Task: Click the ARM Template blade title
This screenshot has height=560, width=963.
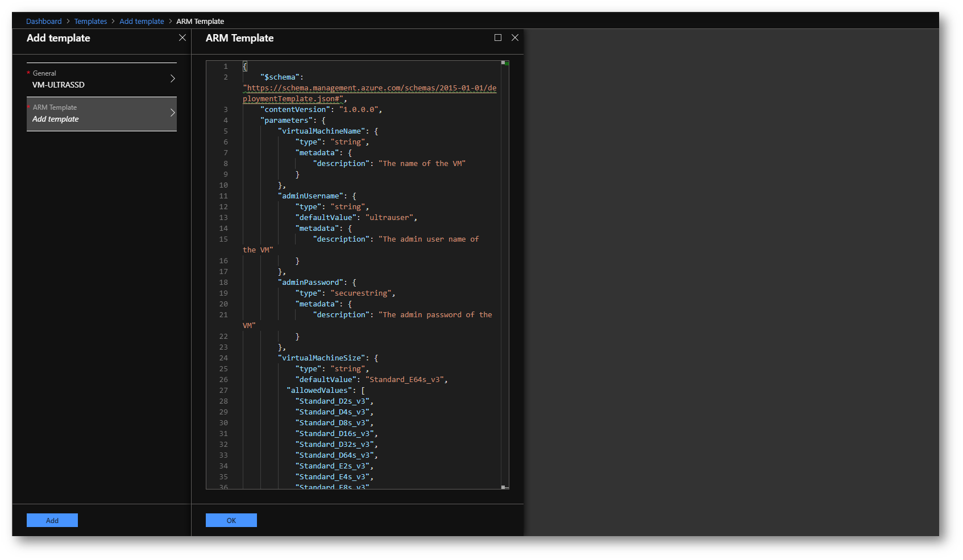Action: click(x=240, y=38)
